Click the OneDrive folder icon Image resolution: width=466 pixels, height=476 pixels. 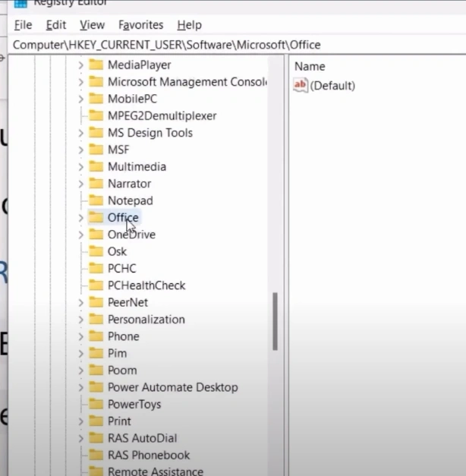pyautogui.click(x=96, y=235)
